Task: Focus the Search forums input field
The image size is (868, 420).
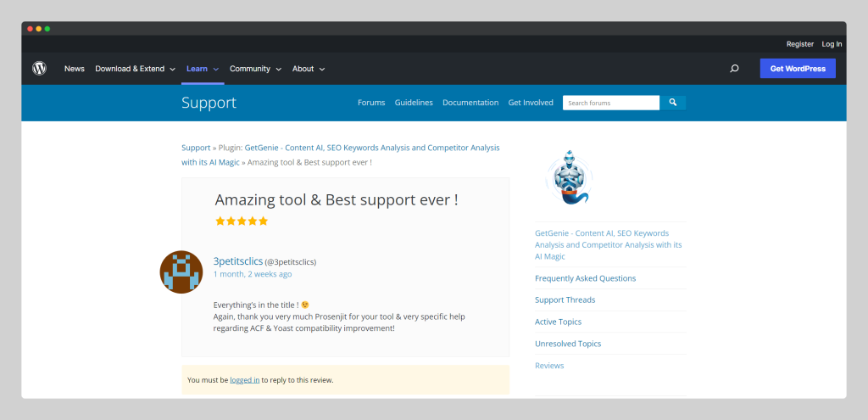Action: [x=611, y=103]
